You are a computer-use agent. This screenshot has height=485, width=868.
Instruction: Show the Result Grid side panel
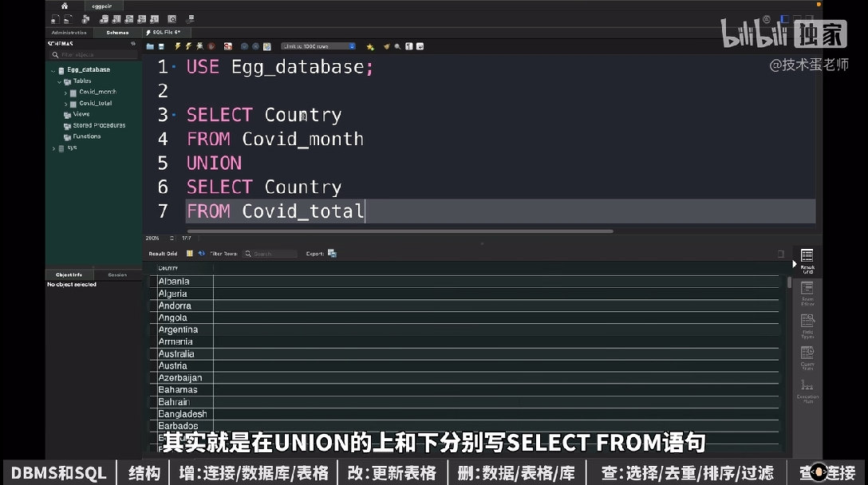[807, 262]
